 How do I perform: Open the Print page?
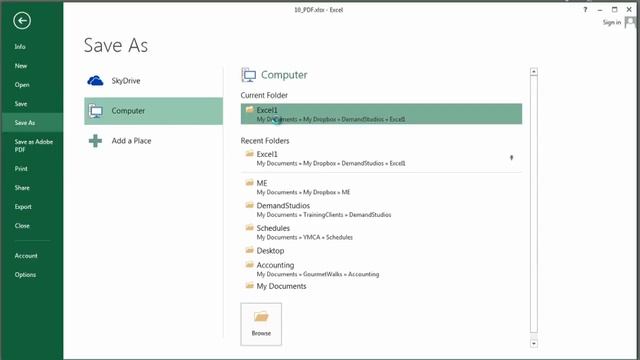click(x=21, y=169)
